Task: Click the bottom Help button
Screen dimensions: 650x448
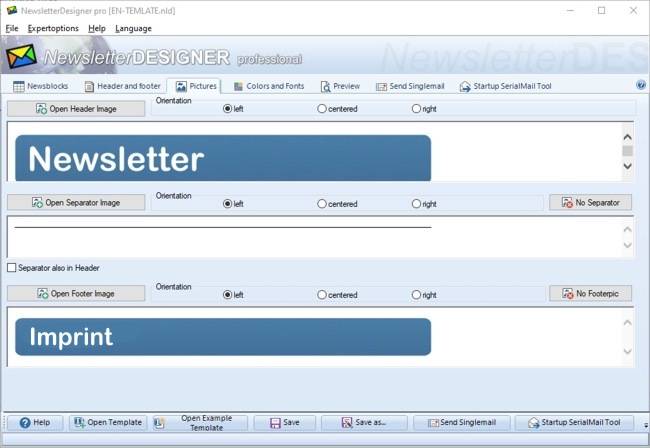Action: point(35,422)
